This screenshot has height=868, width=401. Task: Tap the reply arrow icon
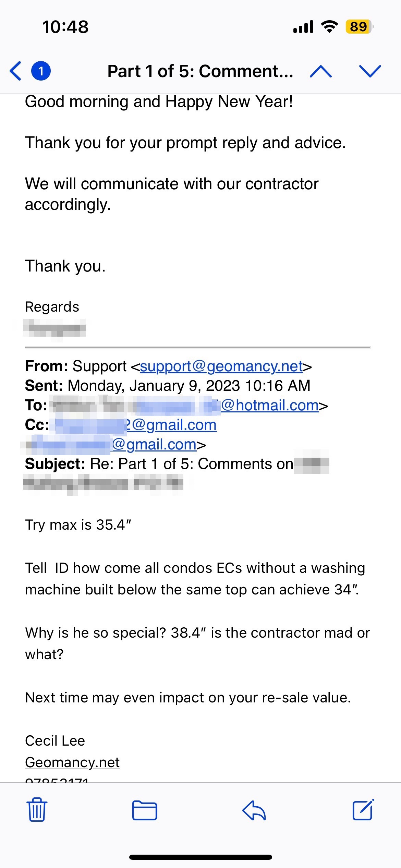[x=254, y=810]
